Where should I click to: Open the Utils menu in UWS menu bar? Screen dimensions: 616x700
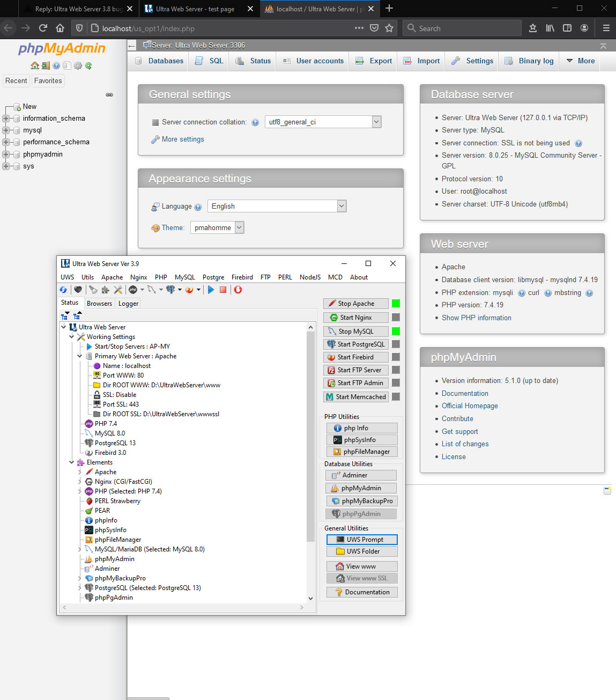87,277
